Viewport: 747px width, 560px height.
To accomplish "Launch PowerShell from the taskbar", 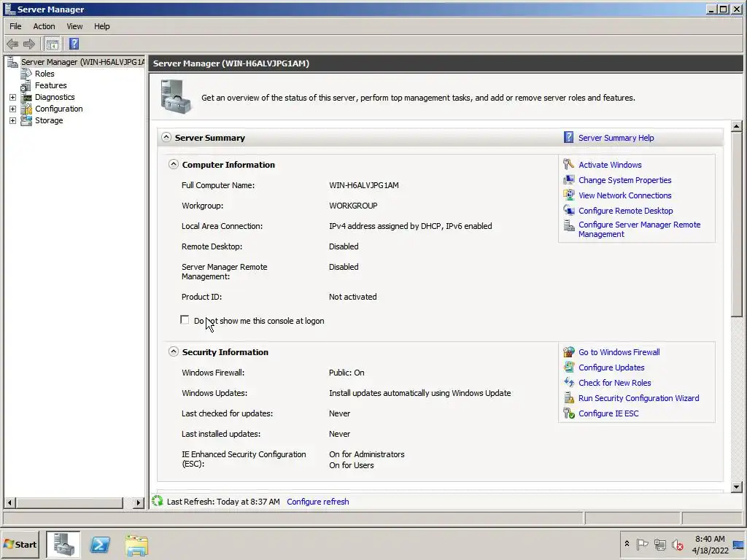I will 100,544.
